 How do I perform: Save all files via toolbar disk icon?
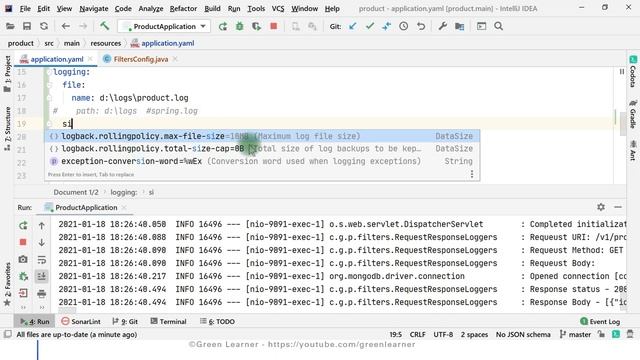[x=27, y=27]
